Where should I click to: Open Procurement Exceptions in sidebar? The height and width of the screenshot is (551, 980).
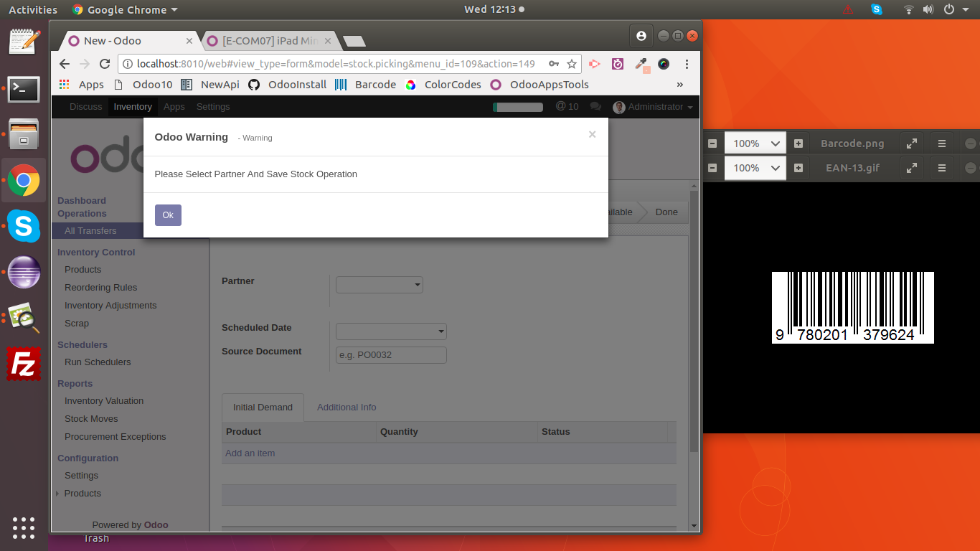pos(115,436)
